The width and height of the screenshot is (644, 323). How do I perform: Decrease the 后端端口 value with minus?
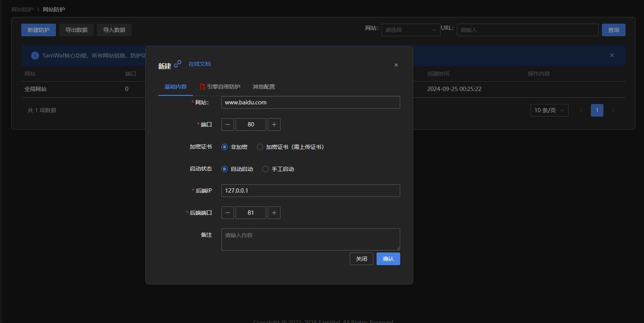pyautogui.click(x=228, y=213)
